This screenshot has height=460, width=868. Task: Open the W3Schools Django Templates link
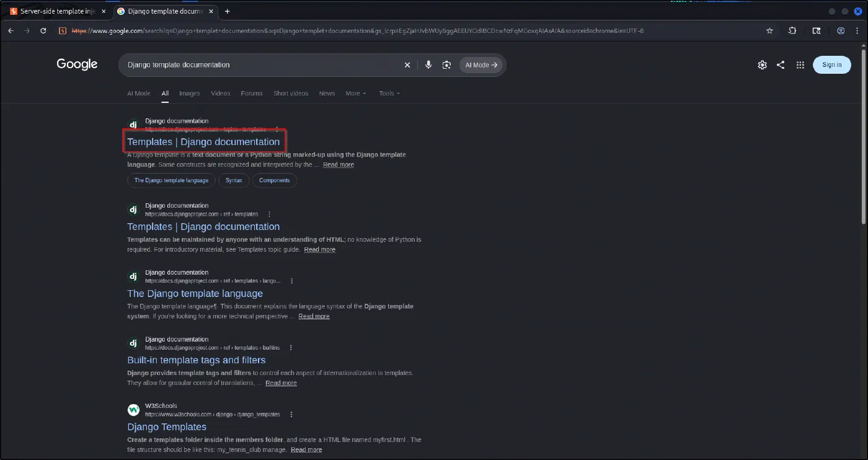coord(167,427)
